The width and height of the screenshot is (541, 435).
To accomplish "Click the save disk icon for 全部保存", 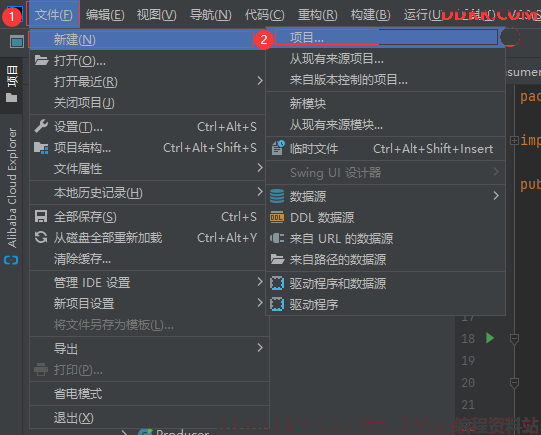I will [x=41, y=217].
